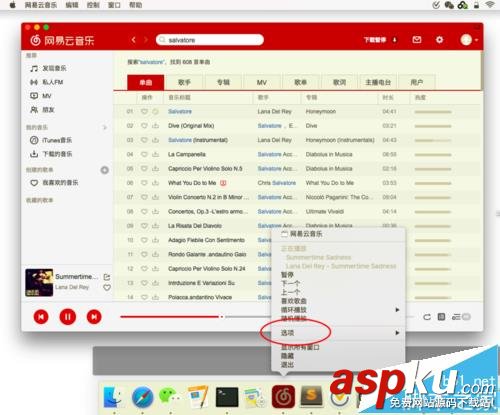Click the search field containing salvatore
500x415 pixels.
210,40
